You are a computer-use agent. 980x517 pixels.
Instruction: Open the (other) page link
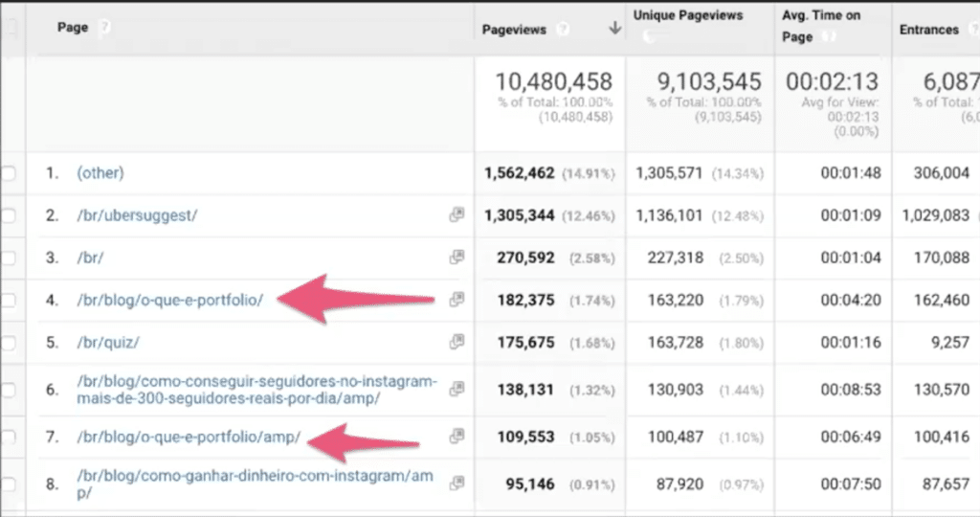[100, 172]
